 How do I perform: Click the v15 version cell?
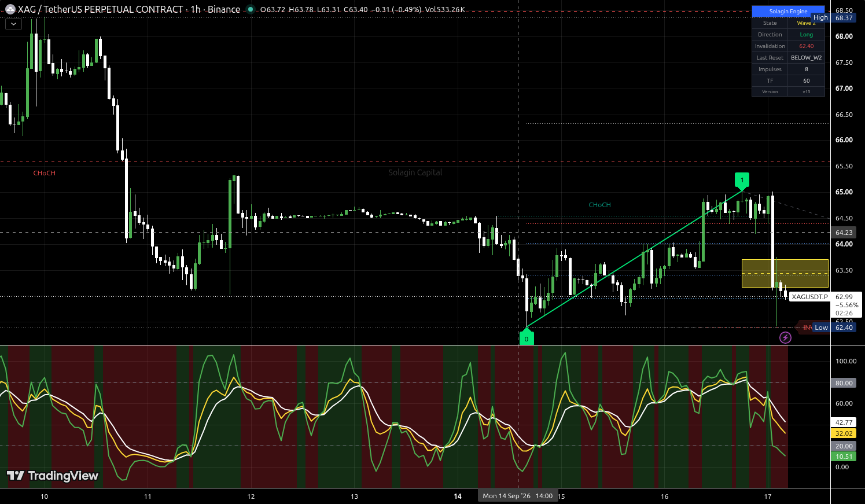(x=806, y=91)
